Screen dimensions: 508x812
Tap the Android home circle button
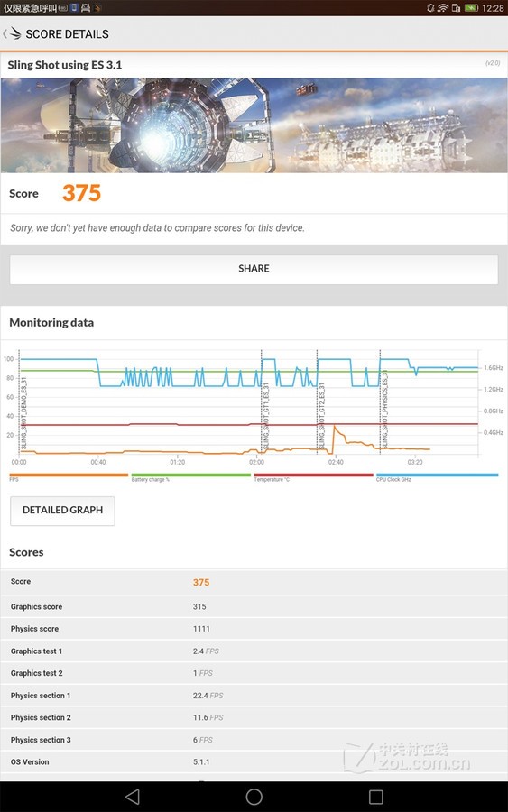(254, 797)
